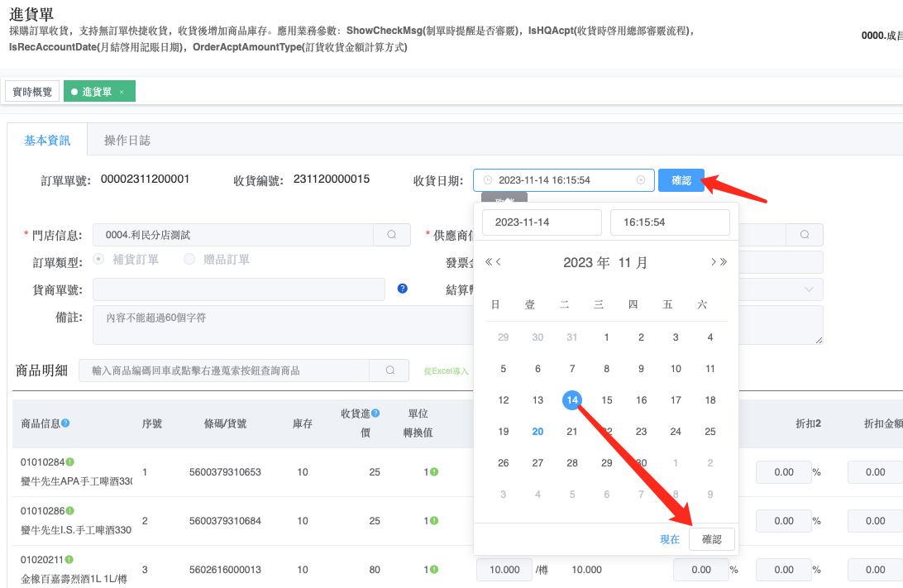The height and width of the screenshot is (588, 903).
Task: Open year selector 2023 年
Action: pos(586,263)
